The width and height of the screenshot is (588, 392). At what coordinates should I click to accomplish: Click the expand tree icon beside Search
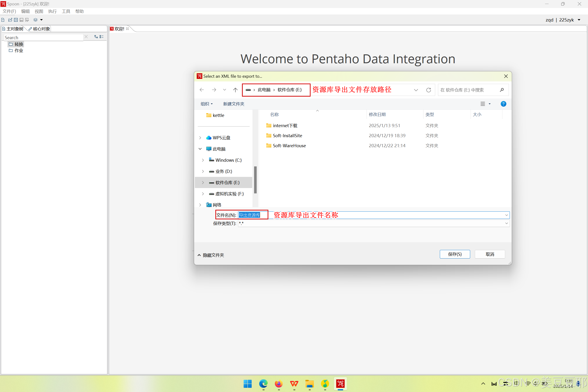click(96, 37)
